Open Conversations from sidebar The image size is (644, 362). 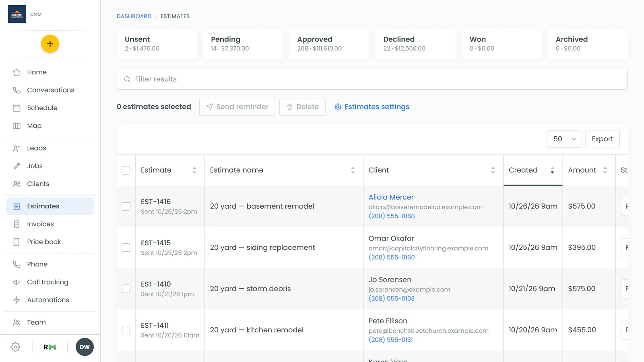click(50, 90)
